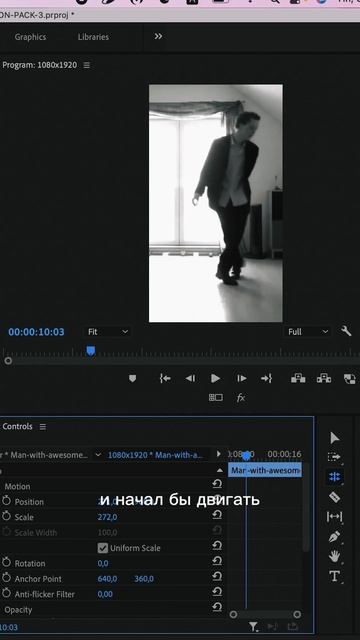Select the Pen tool
The width and height of the screenshot is (360, 640).
(x=334, y=536)
